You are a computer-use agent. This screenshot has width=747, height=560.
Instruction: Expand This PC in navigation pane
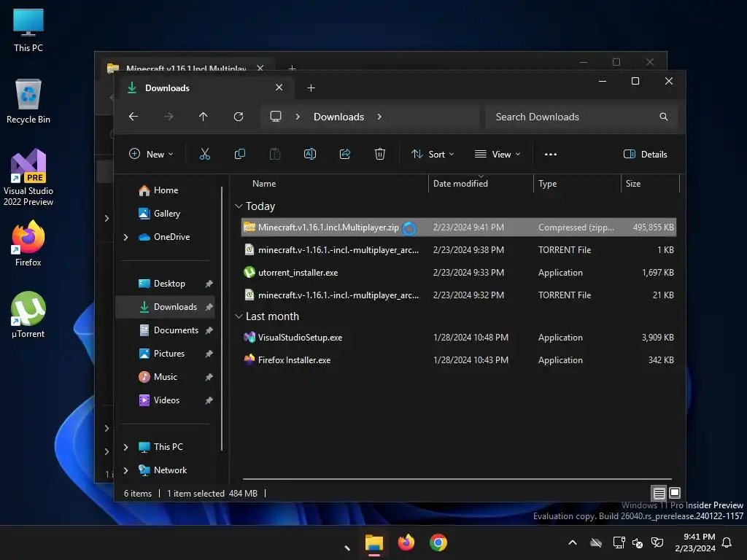tap(125, 447)
